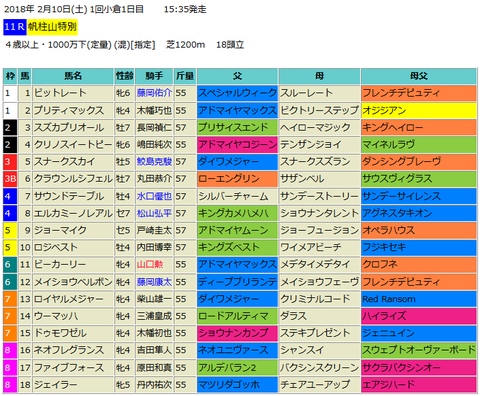Select horse name エルカミーノレアル

coord(73,213)
